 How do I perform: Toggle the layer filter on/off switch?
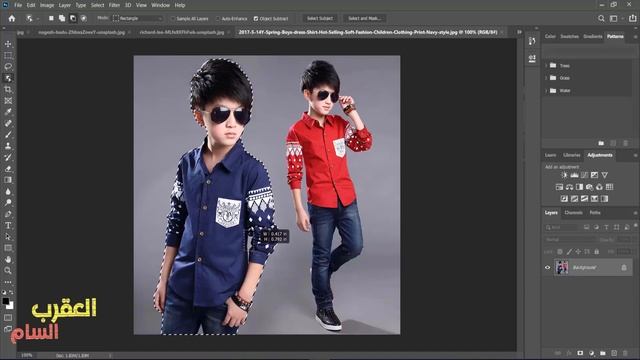[636, 226]
